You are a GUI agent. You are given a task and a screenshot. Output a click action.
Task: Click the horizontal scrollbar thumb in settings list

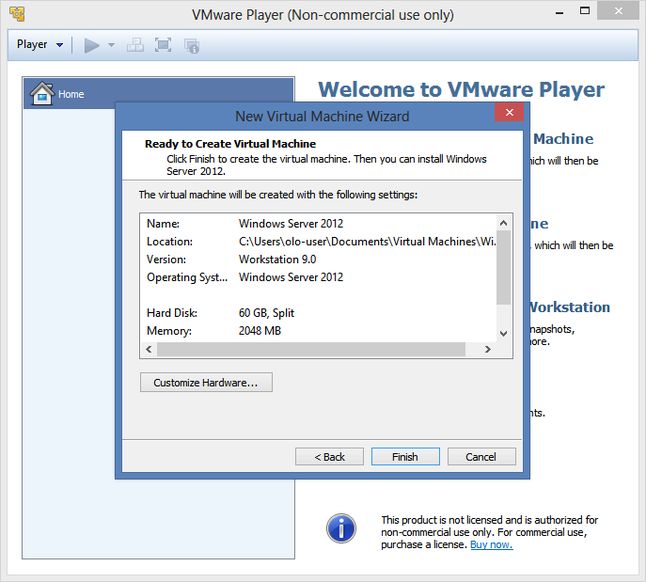point(311,349)
